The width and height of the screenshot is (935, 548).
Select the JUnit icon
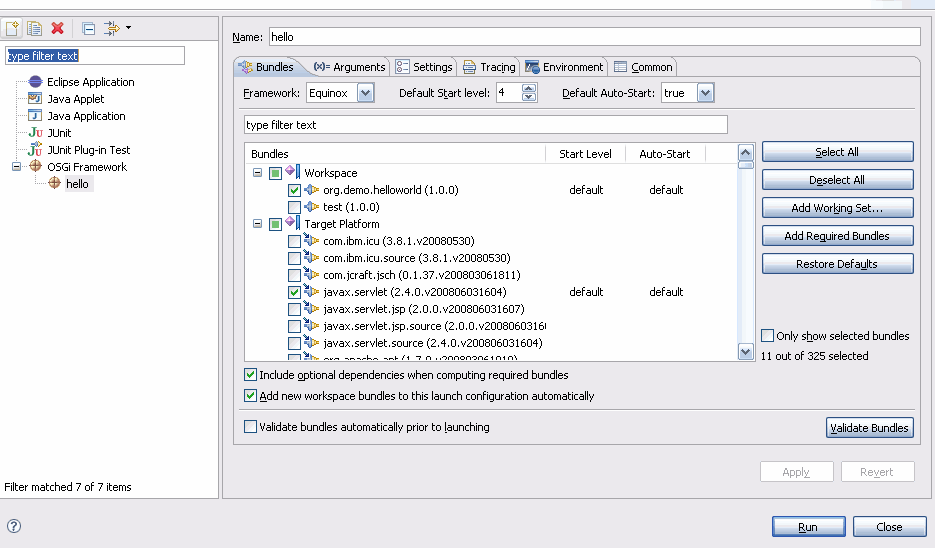click(35, 132)
